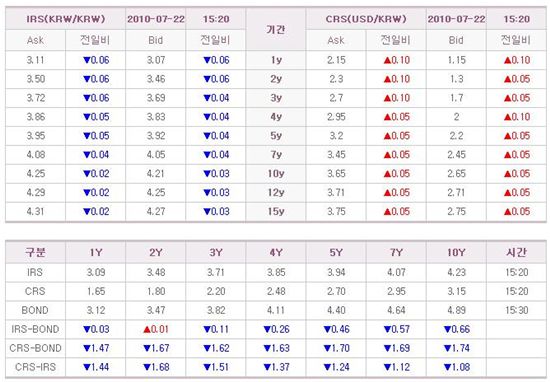Click the 15y period row label
The width and height of the screenshot is (550, 382).
tap(276, 212)
